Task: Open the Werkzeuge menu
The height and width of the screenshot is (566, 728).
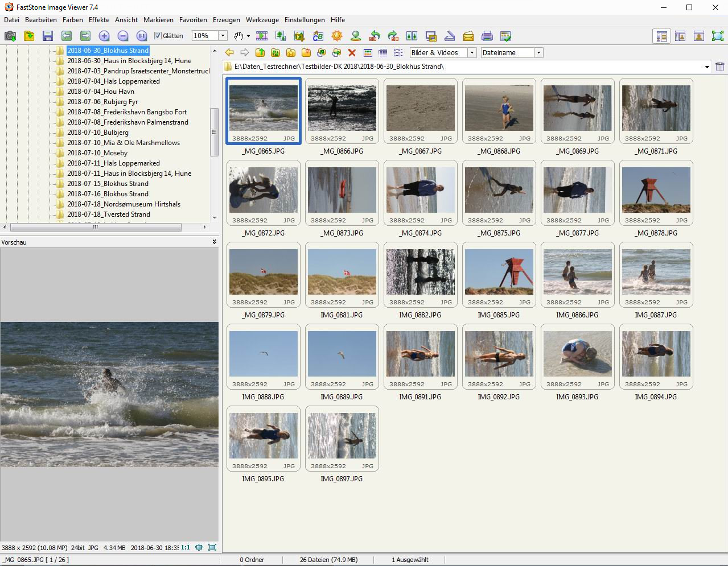Action: pos(262,19)
